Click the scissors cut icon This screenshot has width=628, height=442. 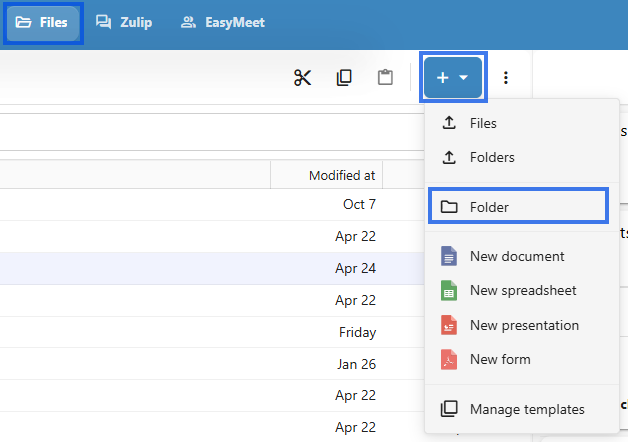pyautogui.click(x=302, y=78)
